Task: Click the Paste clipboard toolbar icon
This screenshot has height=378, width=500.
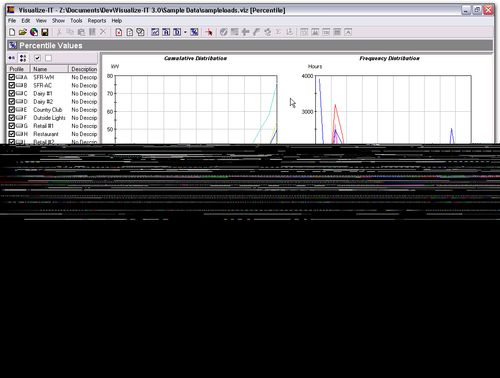Action: (x=81, y=32)
